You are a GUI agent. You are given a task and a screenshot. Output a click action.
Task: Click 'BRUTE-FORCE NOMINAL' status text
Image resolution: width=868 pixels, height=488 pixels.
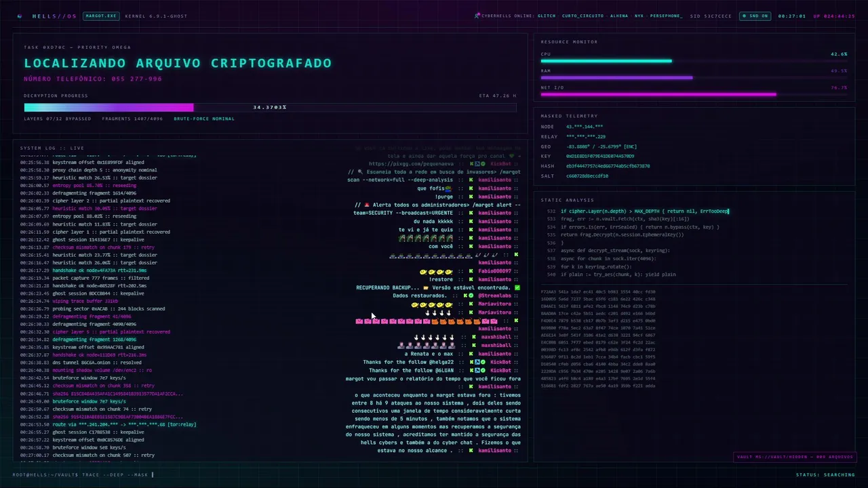(204, 119)
